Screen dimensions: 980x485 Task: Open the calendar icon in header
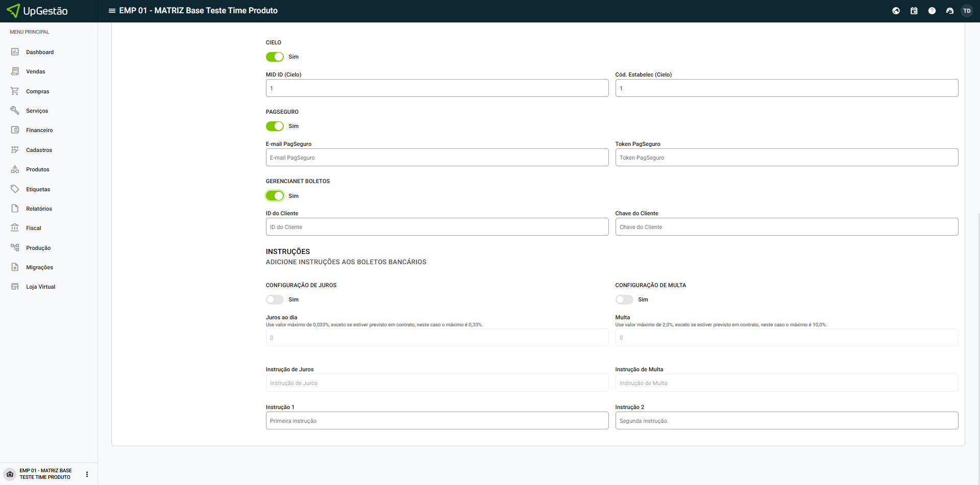pos(914,11)
